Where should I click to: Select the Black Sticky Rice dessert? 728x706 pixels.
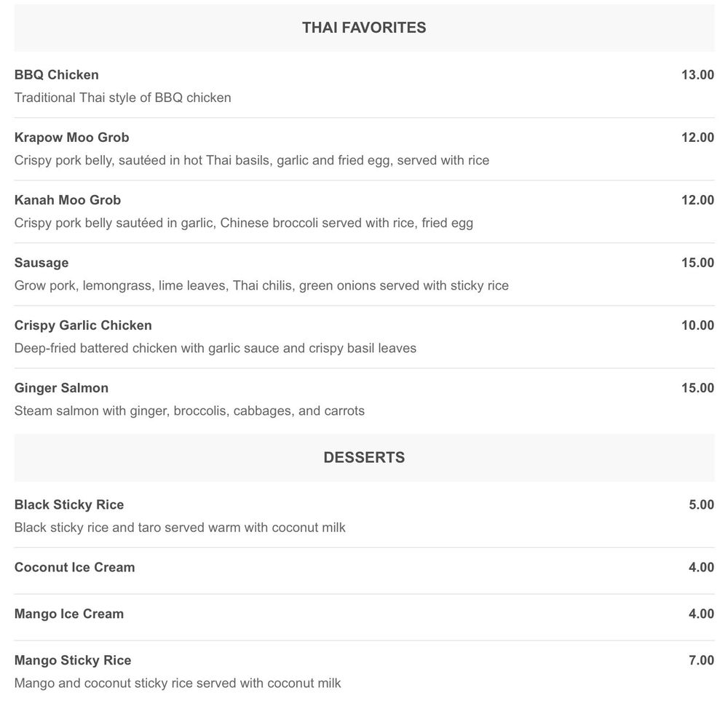coord(69,504)
